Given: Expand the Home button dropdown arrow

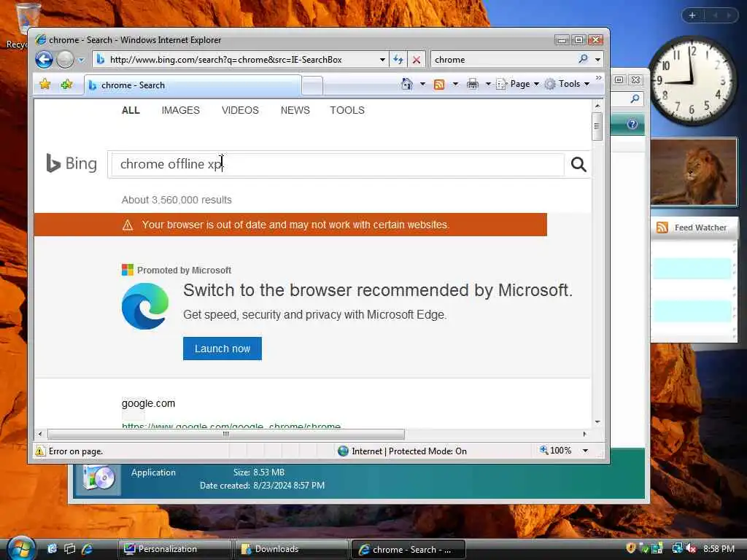Looking at the screenshot, I should click(422, 85).
